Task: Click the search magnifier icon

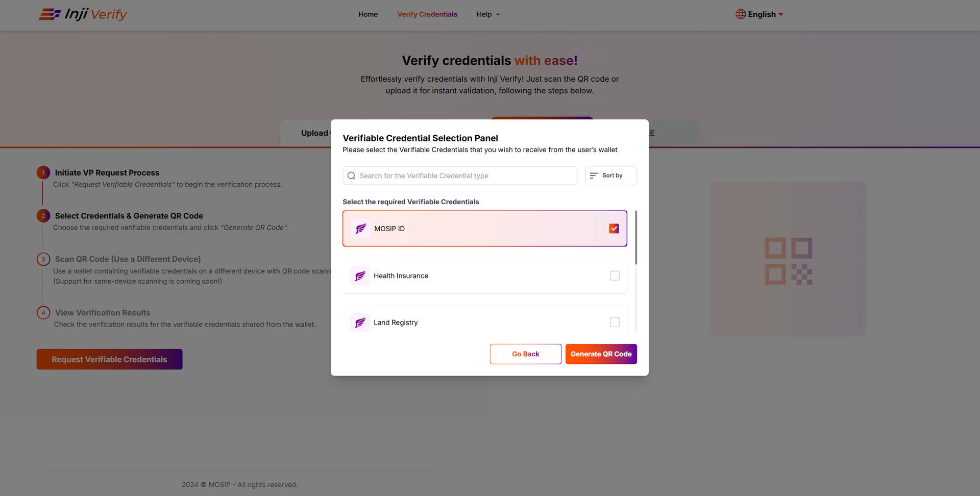Action: tap(351, 176)
